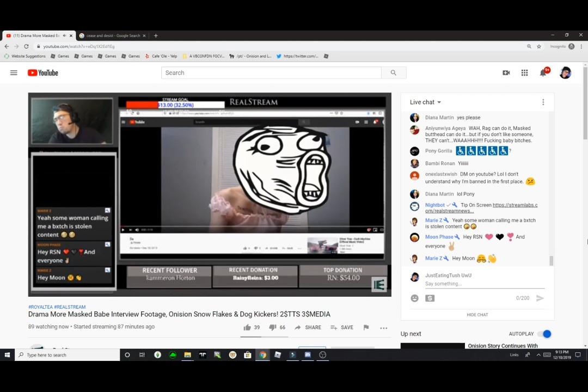Open Windows Start menu
Viewport: 588px width, 392px height.
tap(7, 355)
